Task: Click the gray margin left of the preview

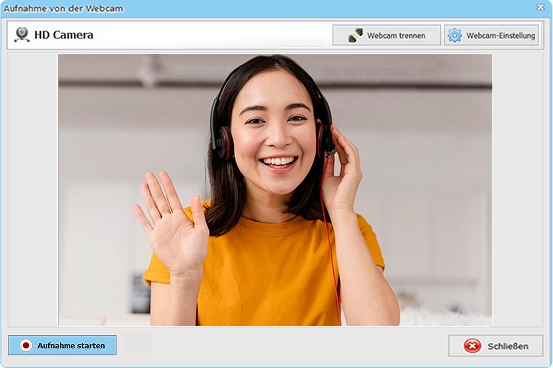Action: pos(33,190)
